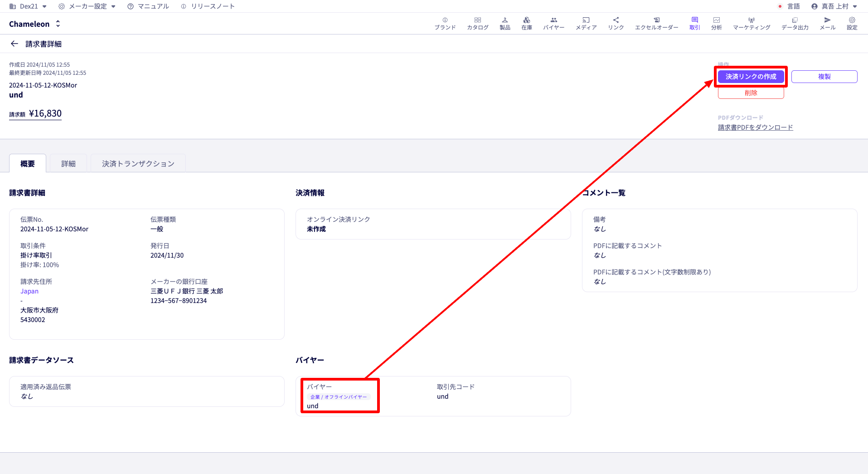Switch to the 詳細 tab

[68, 163]
